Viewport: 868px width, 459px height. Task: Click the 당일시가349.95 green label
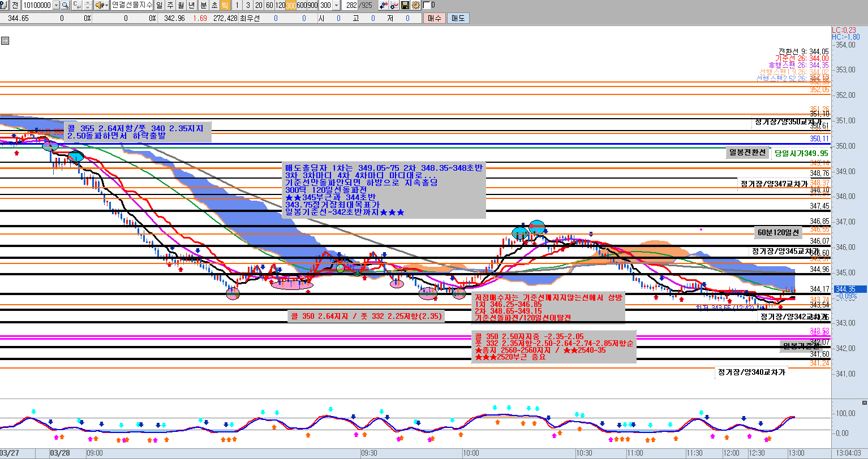(801, 153)
